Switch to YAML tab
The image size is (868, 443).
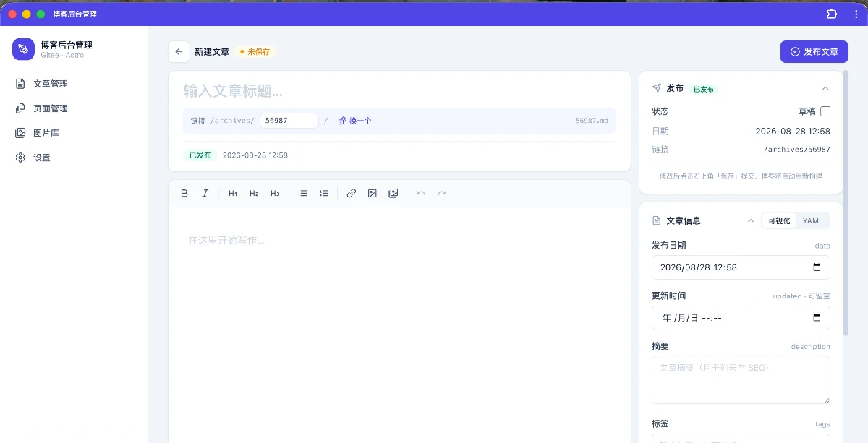[x=813, y=220]
